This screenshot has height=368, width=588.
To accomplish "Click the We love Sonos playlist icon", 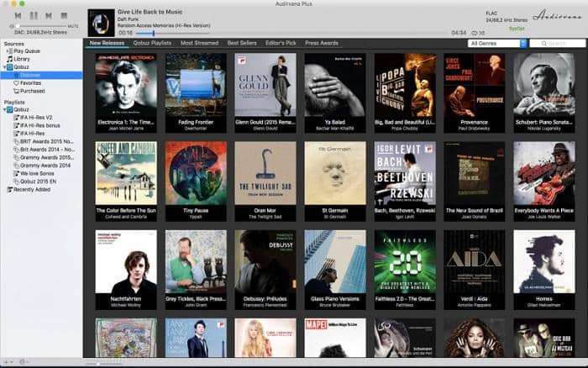I will pyautogui.click(x=16, y=173).
